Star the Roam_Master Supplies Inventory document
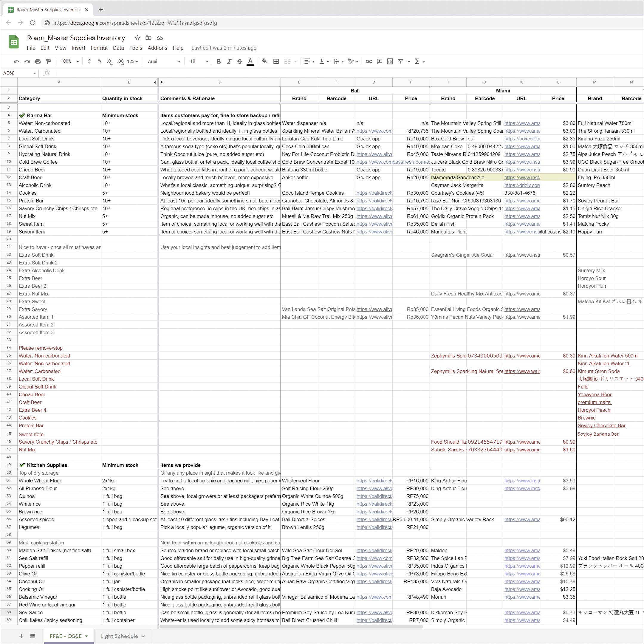Image resolution: width=644 pixels, height=644 pixels. [x=137, y=38]
